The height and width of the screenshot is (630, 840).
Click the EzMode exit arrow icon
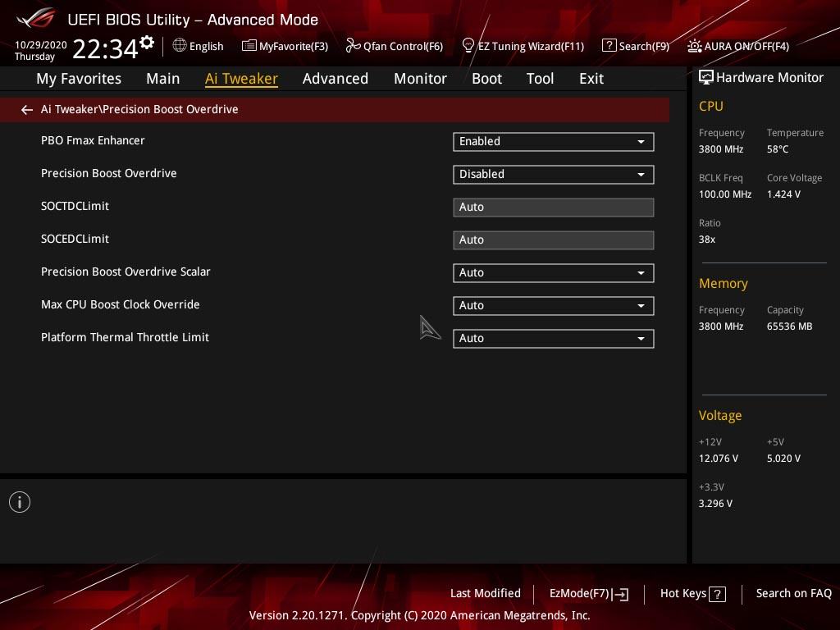coord(620,594)
